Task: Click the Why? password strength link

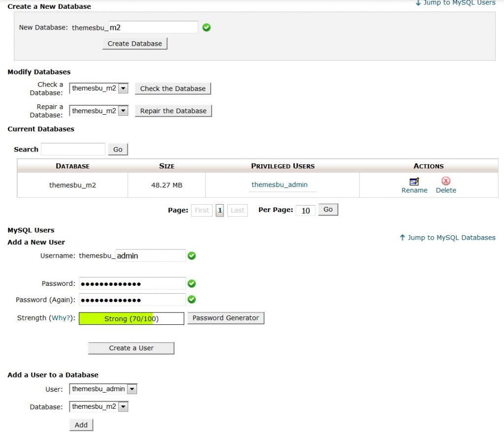Action: [62, 318]
